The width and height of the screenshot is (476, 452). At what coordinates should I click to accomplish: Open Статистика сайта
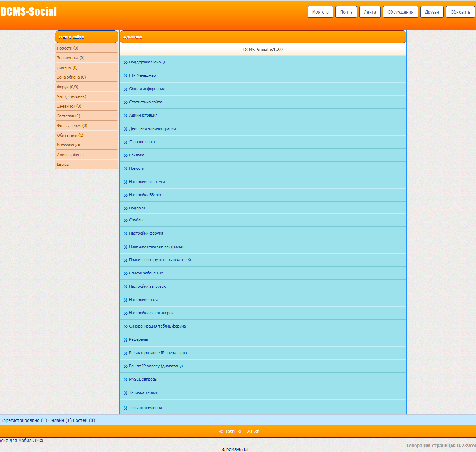(x=146, y=102)
